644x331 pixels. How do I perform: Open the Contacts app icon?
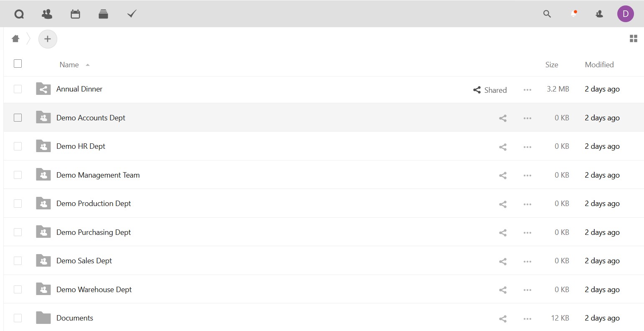point(47,14)
